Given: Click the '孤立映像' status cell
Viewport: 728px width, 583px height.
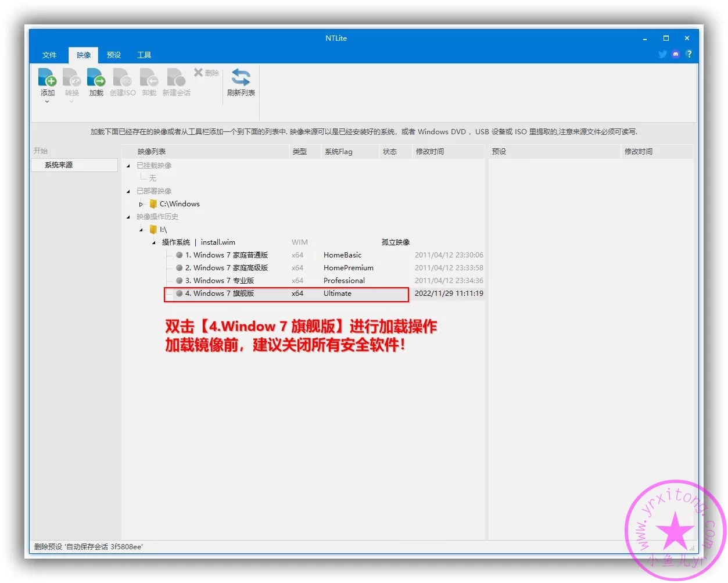Looking at the screenshot, I should (x=396, y=242).
